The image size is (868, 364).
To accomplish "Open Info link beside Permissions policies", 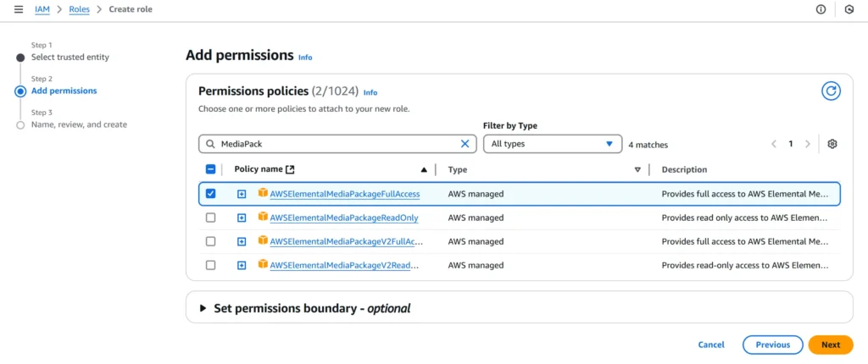I will coord(370,92).
